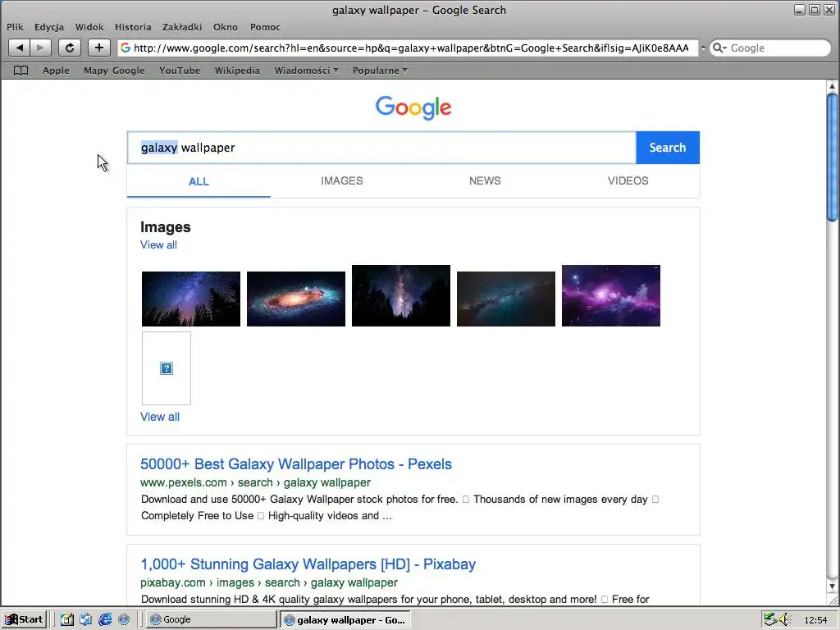The height and width of the screenshot is (630, 840).
Task: Open the Mapy Google bookmark
Action: point(114,71)
